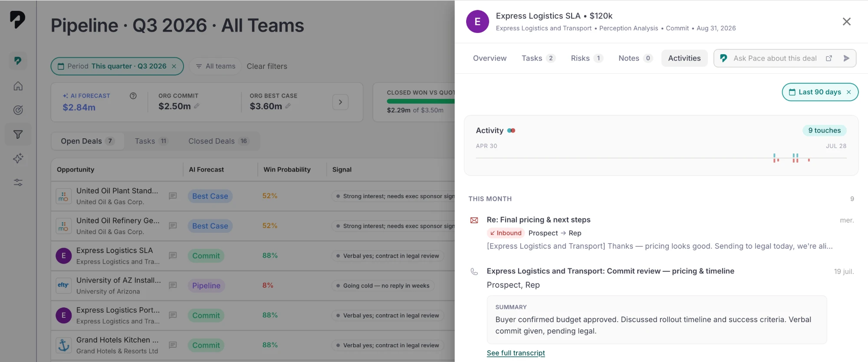
Task: Click the 9 touches badge
Action: [x=824, y=130]
